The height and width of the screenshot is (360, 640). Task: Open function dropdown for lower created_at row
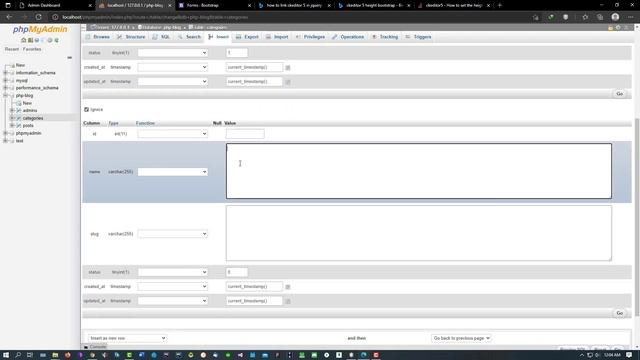point(172,287)
